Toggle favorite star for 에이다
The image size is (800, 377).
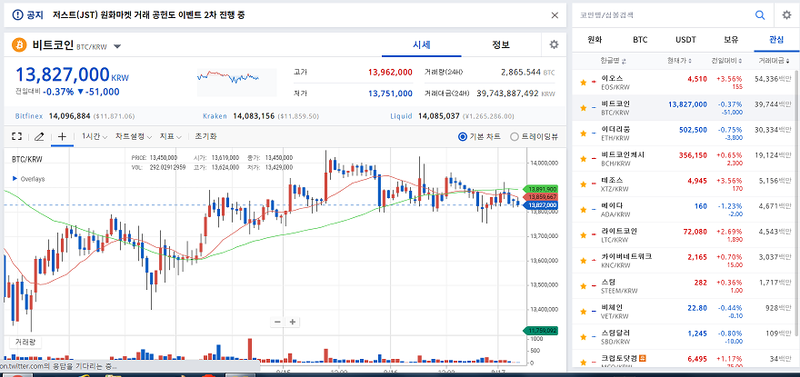(x=584, y=210)
